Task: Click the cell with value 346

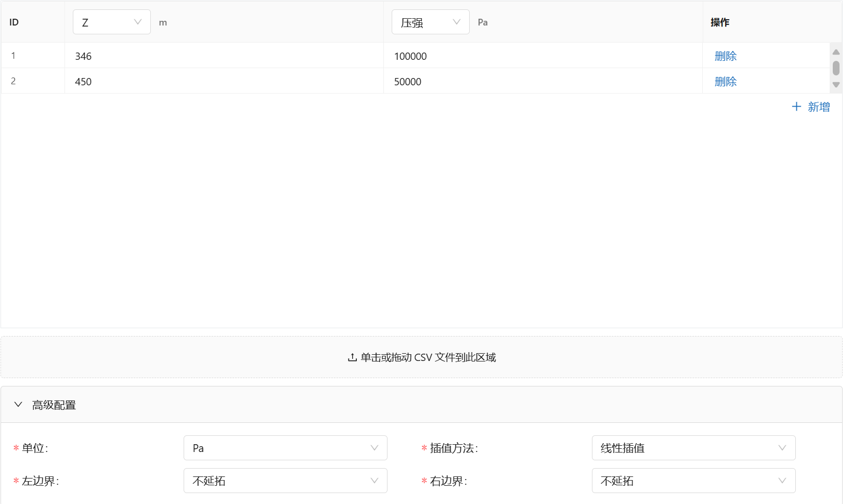Action: pos(224,56)
